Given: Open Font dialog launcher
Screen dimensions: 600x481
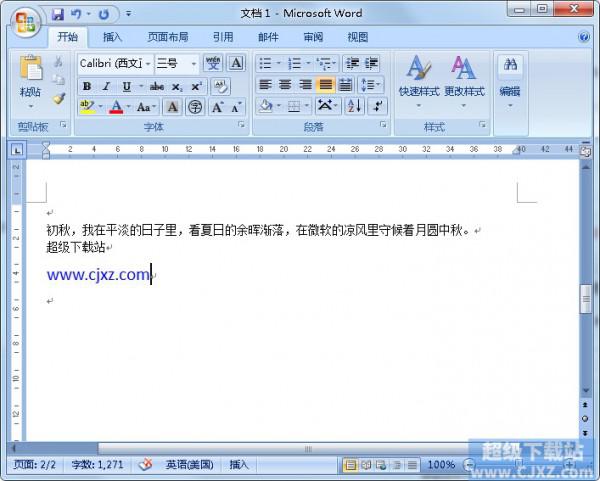Looking at the screenshot, I should (241, 125).
